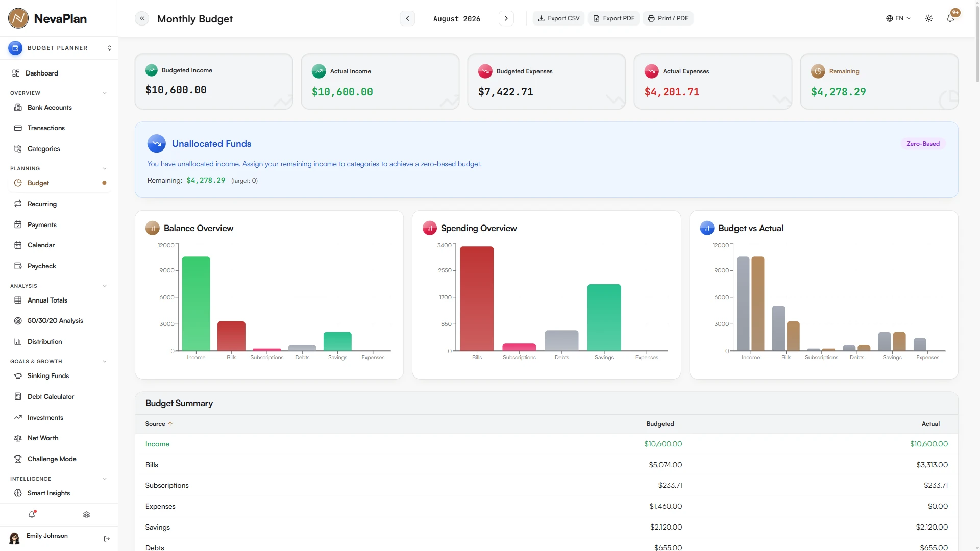The width and height of the screenshot is (980, 551).
Task: Click the August 2026 month label
Action: coord(457,19)
